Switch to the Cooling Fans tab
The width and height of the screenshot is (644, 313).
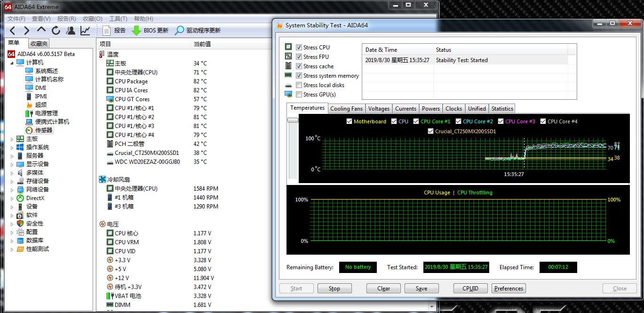[x=346, y=109]
